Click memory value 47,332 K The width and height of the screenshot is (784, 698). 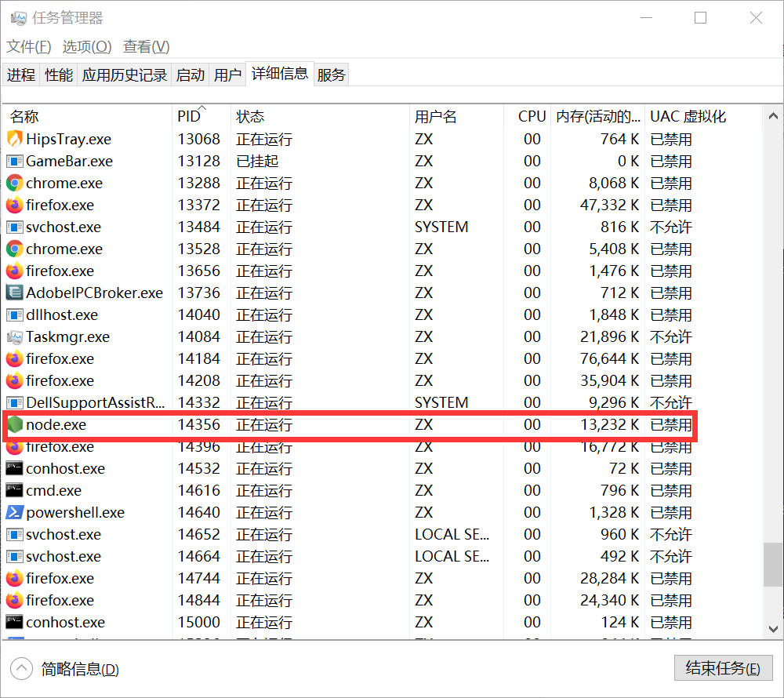coord(609,205)
